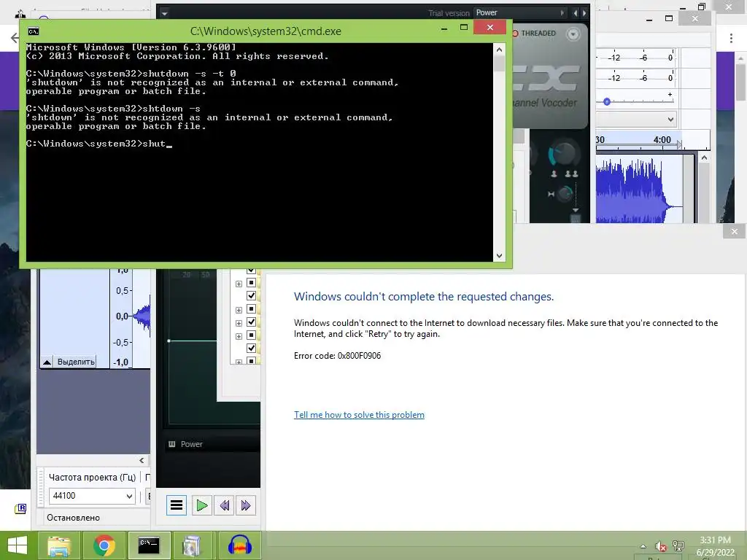
Task: Click the rewind double-arrow button
Action: 224,505
